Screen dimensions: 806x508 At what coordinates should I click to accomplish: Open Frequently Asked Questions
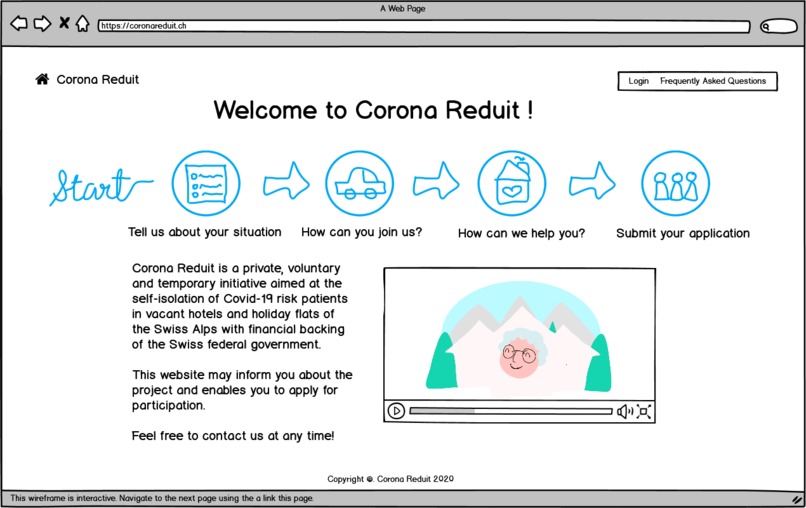[713, 81]
